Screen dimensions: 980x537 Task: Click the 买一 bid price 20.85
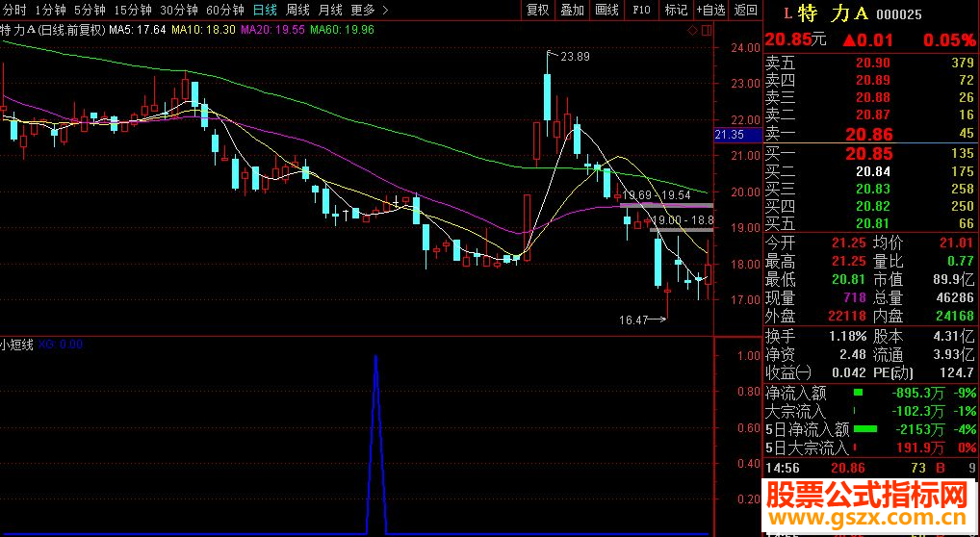coord(868,153)
